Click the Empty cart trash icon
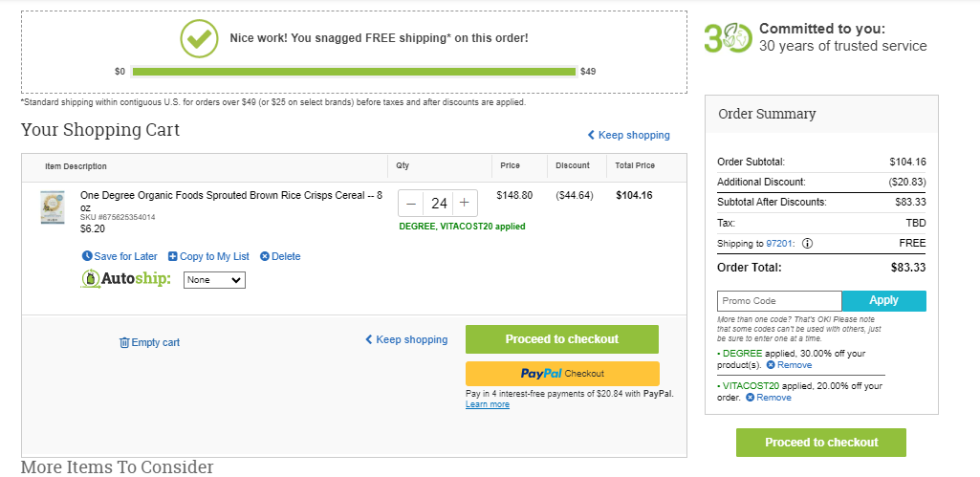Viewport: 980px width, 477px height. click(x=124, y=342)
